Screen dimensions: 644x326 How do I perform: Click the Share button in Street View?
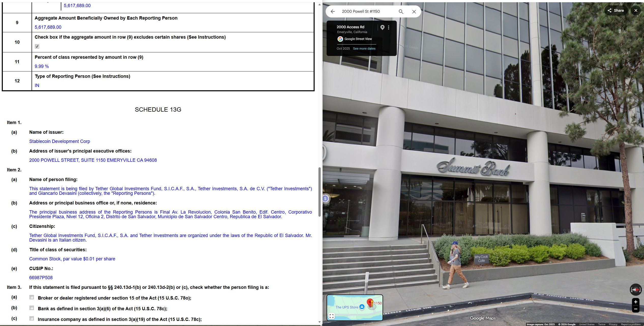[616, 10]
